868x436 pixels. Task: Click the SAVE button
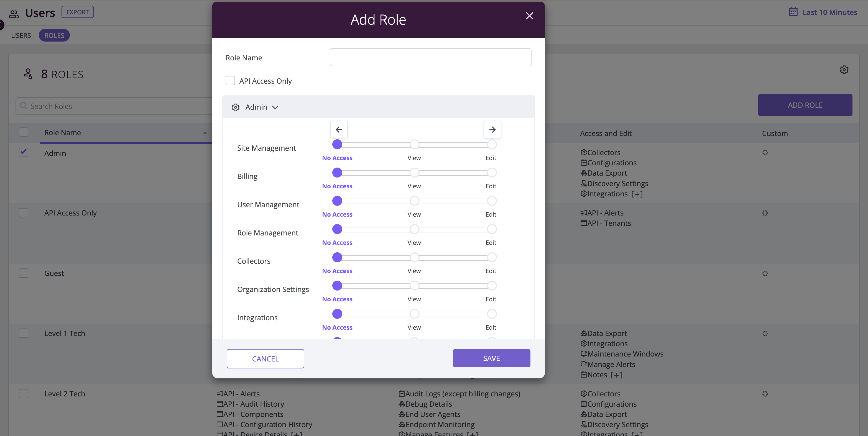[x=491, y=358]
